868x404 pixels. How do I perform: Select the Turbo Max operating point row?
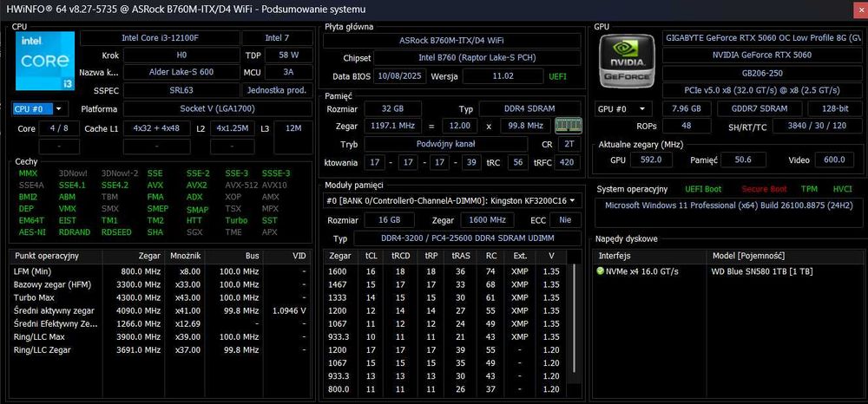pos(161,297)
